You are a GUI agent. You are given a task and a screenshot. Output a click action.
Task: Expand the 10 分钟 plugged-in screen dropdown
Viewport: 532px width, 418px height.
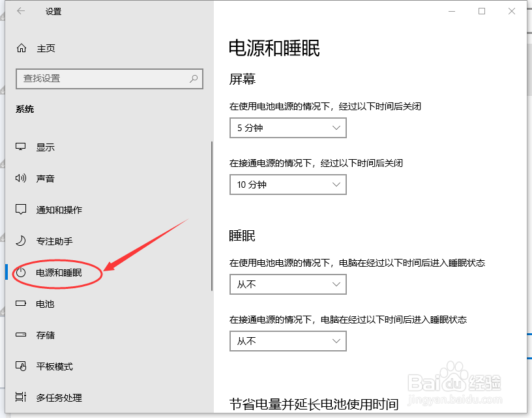288,185
